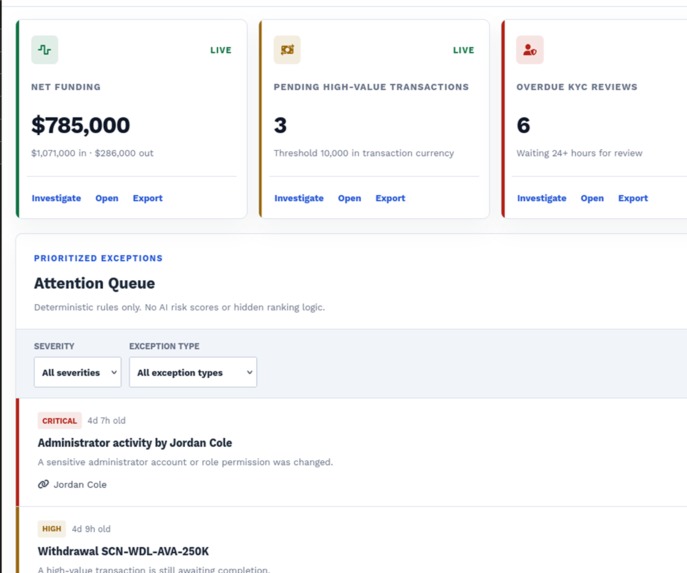Open the Net Funding card details
The image size is (687, 573).
pyautogui.click(x=107, y=198)
